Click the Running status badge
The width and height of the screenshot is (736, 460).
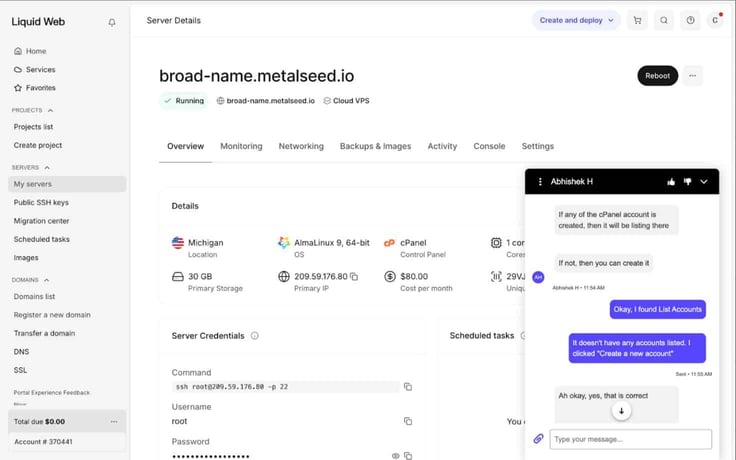[184, 100]
